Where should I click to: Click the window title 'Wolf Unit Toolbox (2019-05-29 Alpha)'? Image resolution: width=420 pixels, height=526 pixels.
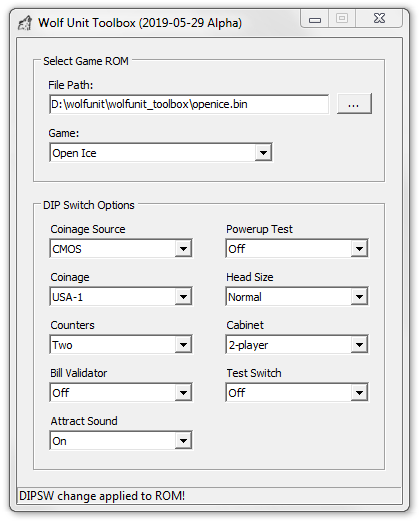coord(140,23)
